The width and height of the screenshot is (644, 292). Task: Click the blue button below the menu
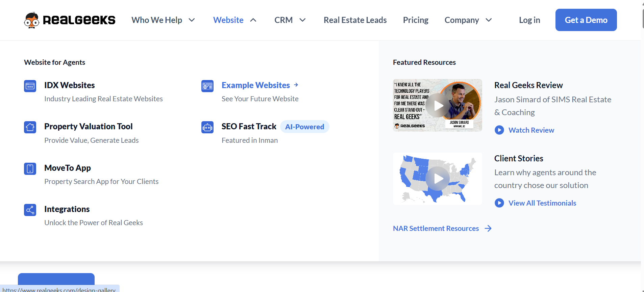click(x=56, y=279)
